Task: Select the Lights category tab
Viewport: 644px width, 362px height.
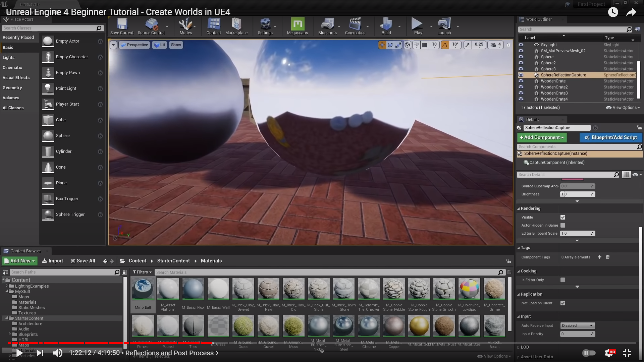Action: click(x=9, y=57)
